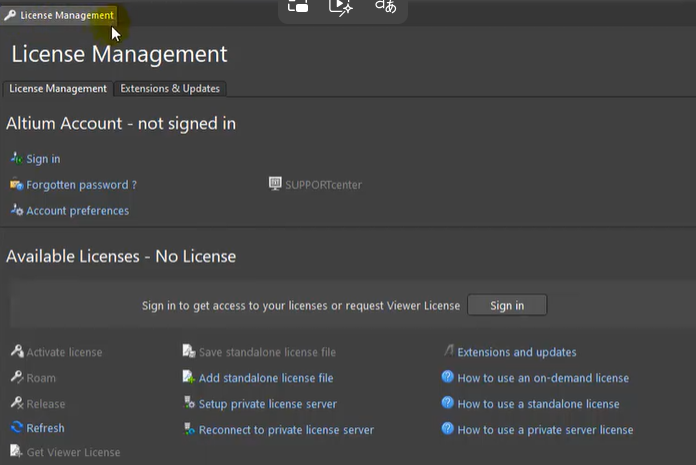Click the Release key icon
The width and height of the screenshot is (696, 465).
tap(17, 403)
